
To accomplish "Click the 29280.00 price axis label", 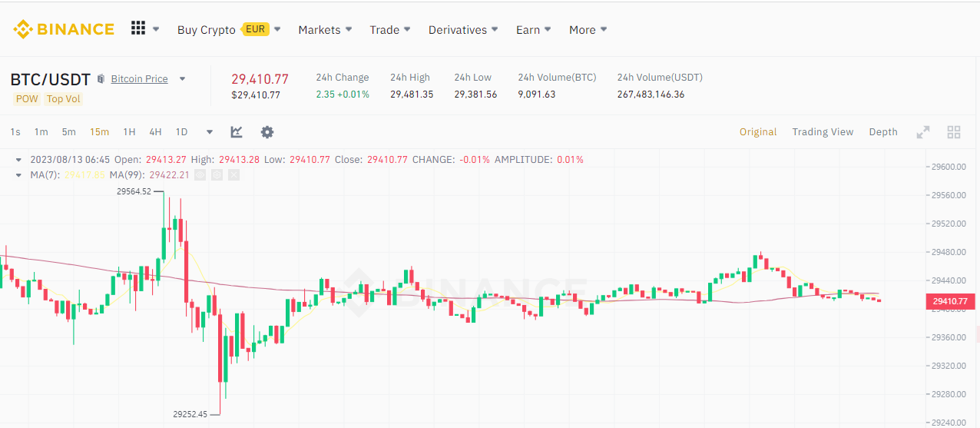I will click(949, 394).
